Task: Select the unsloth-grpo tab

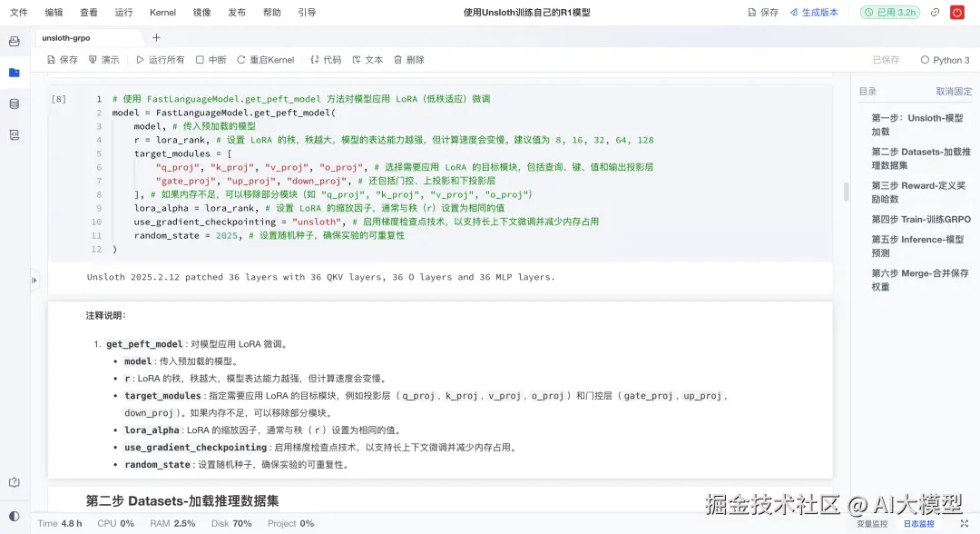Action: [x=66, y=38]
